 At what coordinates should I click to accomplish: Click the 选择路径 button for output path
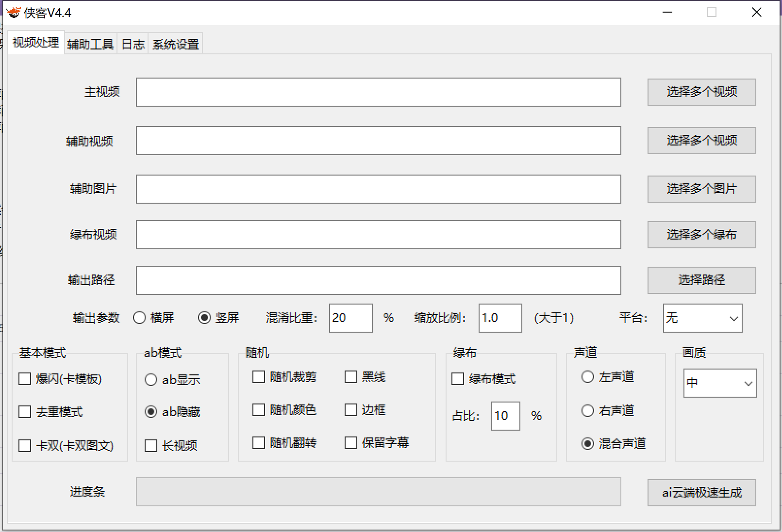(x=701, y=280)
